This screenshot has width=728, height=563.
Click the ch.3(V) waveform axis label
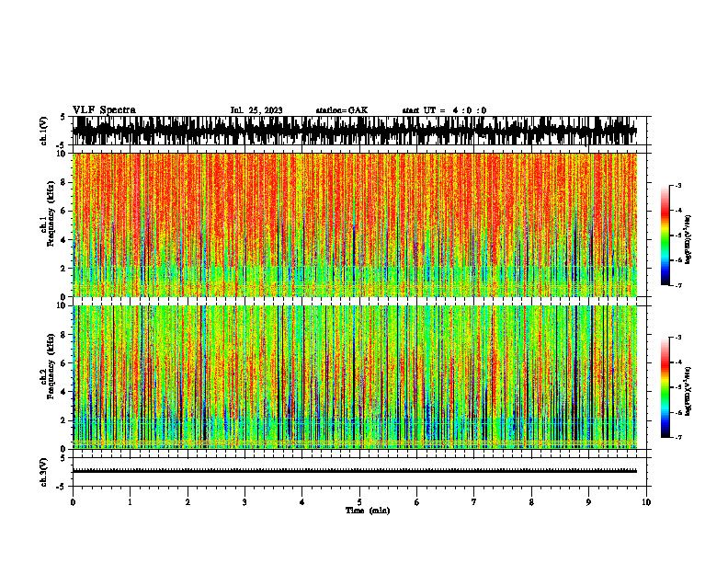point(44,473)
